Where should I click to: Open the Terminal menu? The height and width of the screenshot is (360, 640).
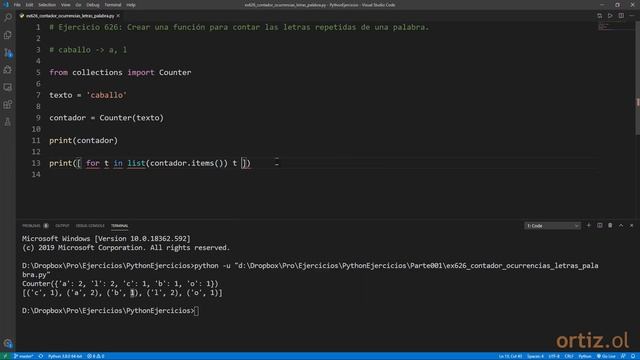(113, 5)
